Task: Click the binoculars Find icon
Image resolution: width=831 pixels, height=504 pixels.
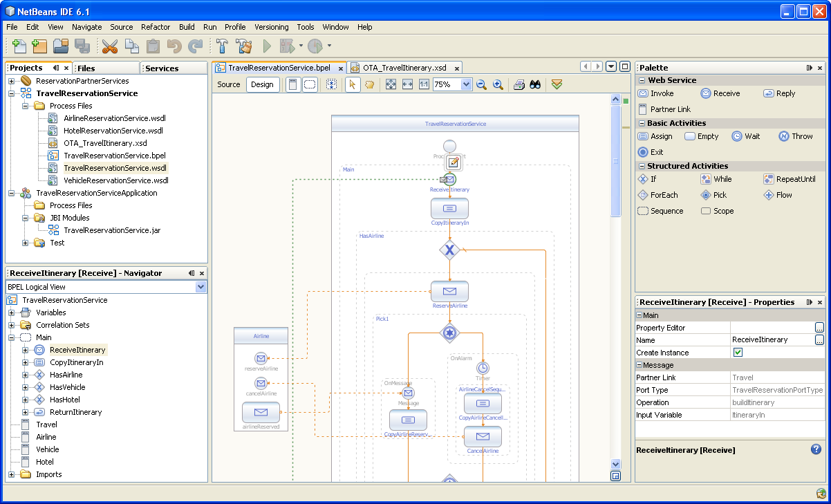Action: [535, 84]
